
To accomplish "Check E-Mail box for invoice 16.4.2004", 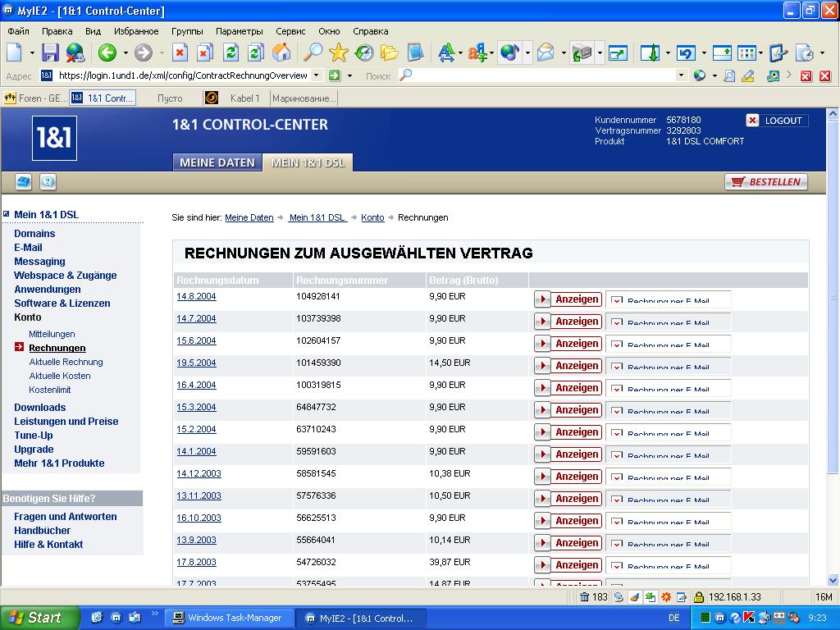I will pyautogui.click(x=617, y=388).
